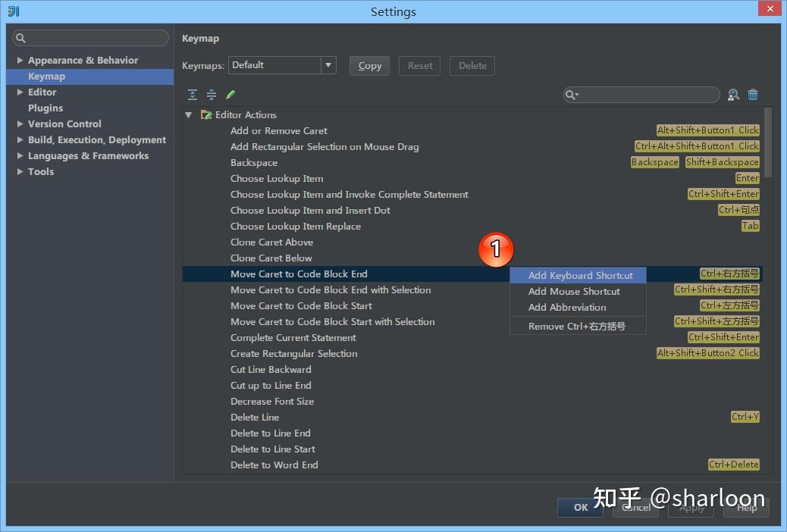The image size is (787, 532).
Task: Click the Collapse All icon in the keymap toolbar
Action: click(x=211, y=94)
